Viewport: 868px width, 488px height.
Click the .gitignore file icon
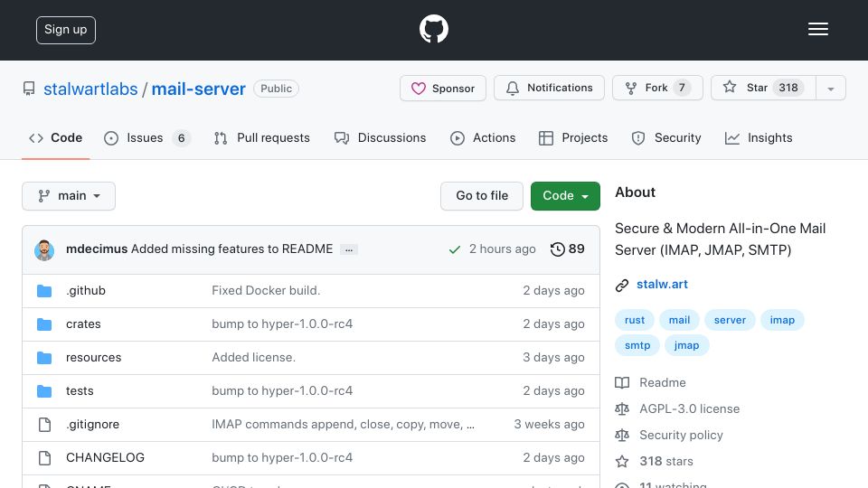(44, 425)
